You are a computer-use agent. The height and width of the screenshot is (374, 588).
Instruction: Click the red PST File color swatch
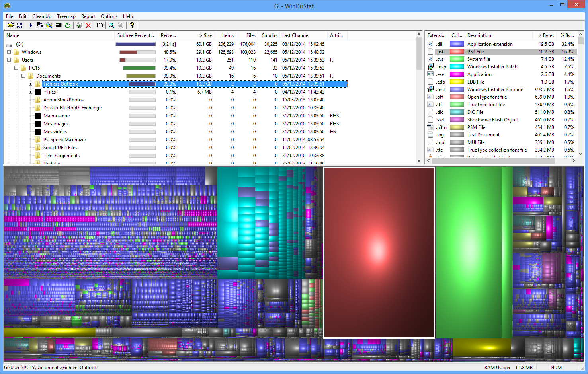457,52
